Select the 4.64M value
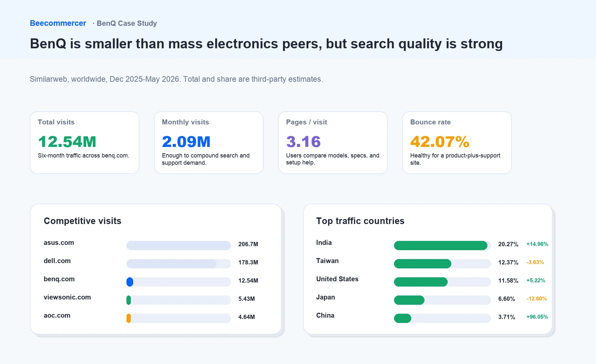 point(247,317)
